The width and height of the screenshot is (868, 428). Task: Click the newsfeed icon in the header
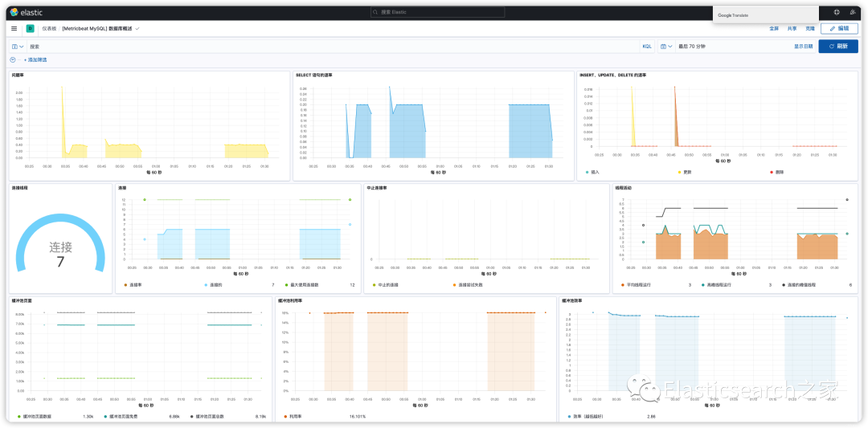pos(853,12)
